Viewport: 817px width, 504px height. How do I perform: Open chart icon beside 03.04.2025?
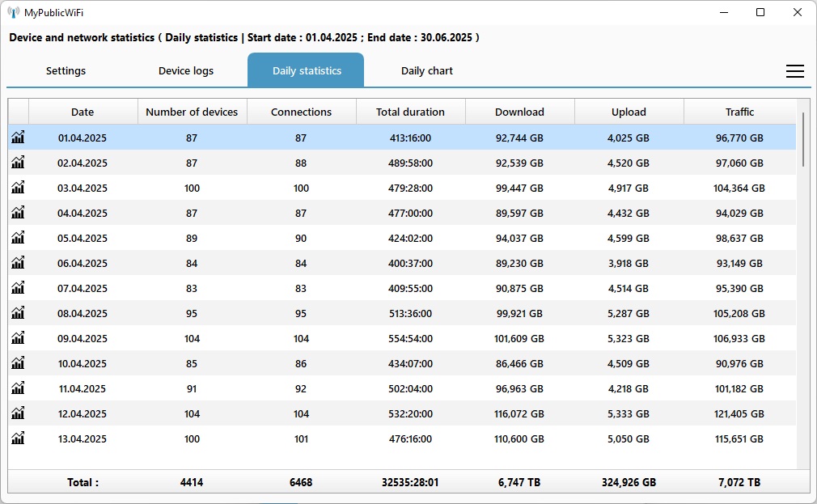click(x=18, y=188)
